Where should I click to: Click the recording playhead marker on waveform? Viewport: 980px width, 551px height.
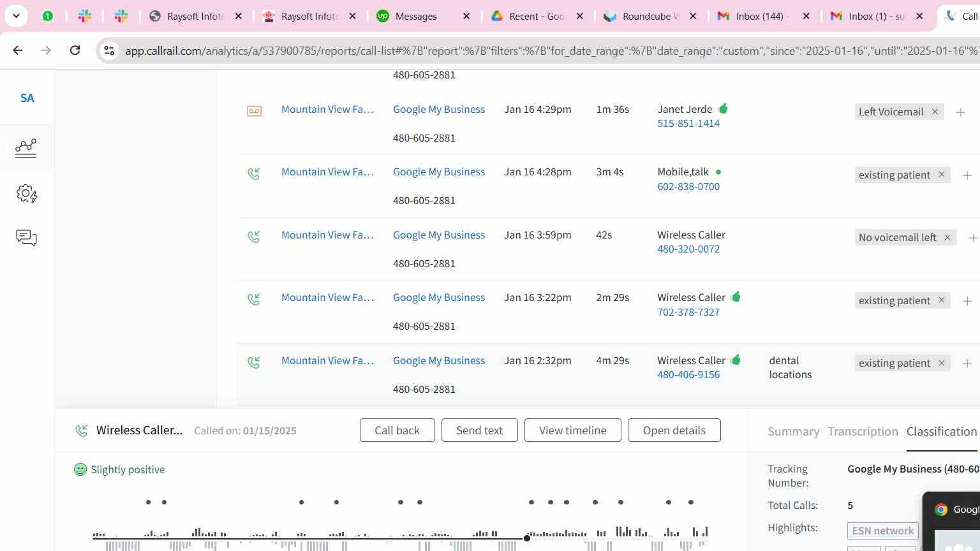pyautogui.click(x=527, y=538)
